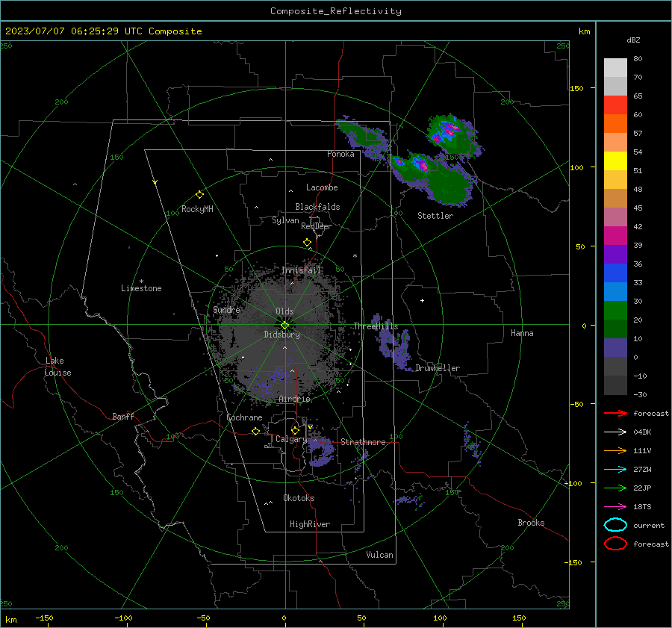Click the white plus marker west of Hanna
This screenshot has width=672, height=628.
422,300
